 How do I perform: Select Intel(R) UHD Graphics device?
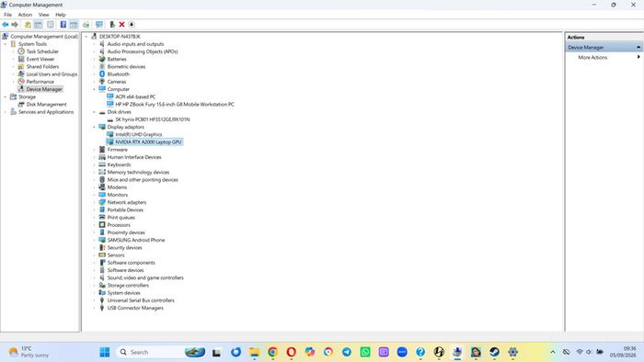[x=138, y=134]
